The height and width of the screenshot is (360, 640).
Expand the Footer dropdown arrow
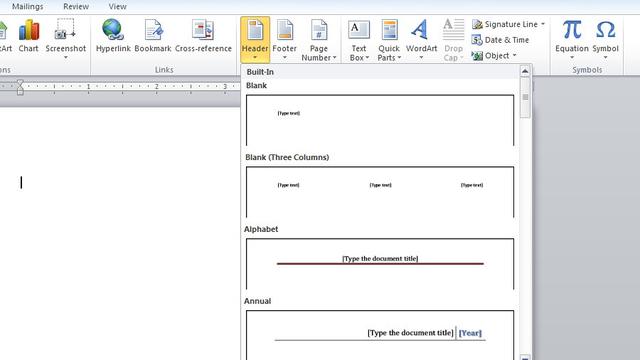(284, 58)
